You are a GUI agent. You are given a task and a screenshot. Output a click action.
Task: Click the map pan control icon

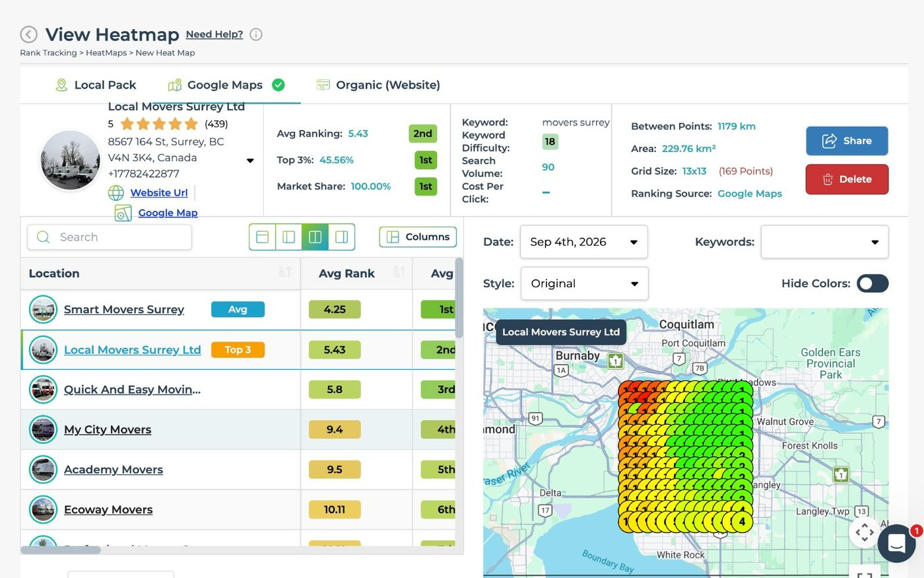pos(865,532)
